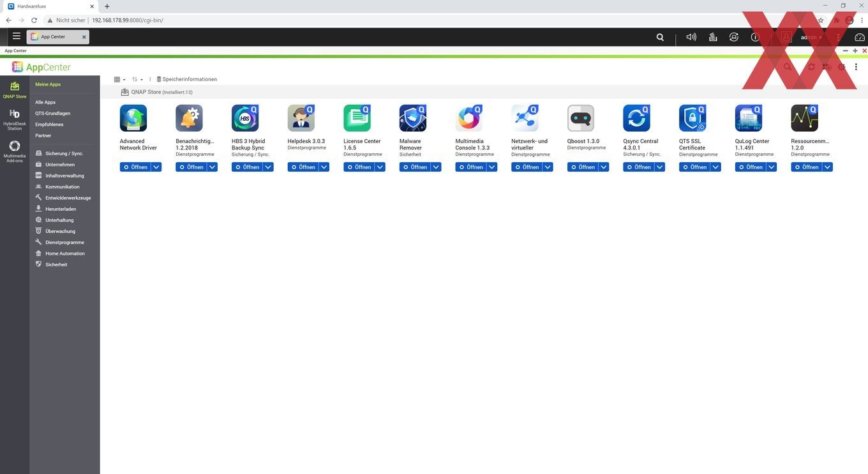
Task: Open the QTS dashboard gauge icon
Action: point(859,37)
